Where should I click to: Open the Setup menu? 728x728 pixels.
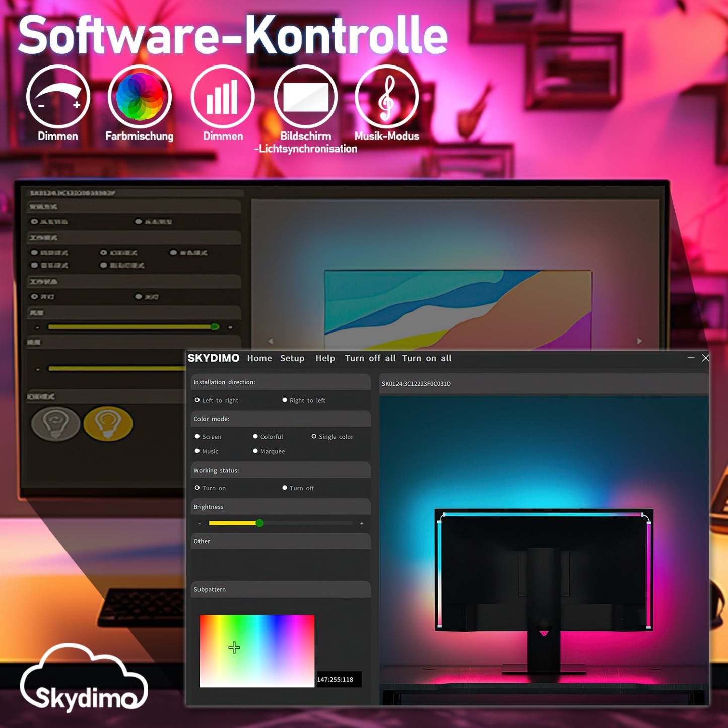click(x=292, y=358)
